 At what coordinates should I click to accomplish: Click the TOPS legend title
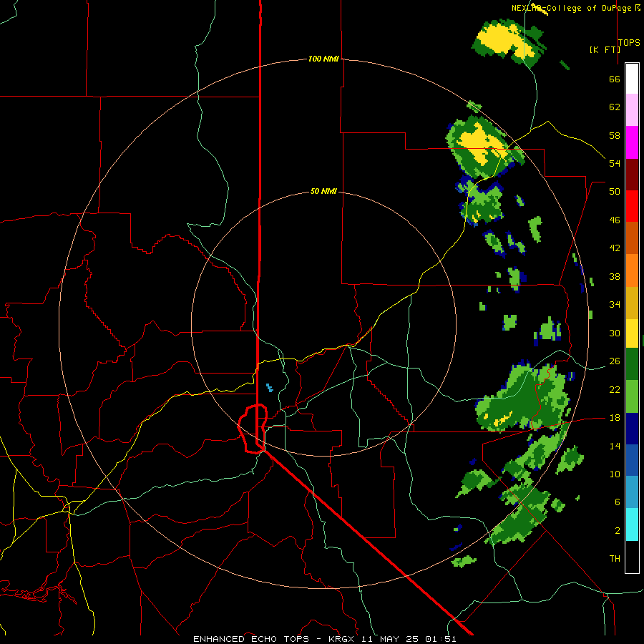click(x=629, y=42)
